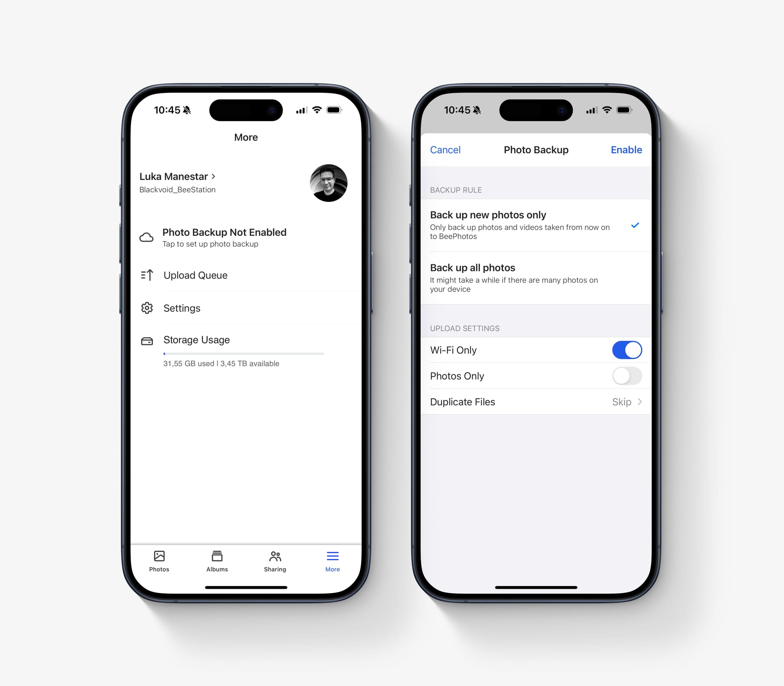Toggle Wi-Fi Only upload setting on
The height and width of the screenshot is (686, 784).
[627, 351]
